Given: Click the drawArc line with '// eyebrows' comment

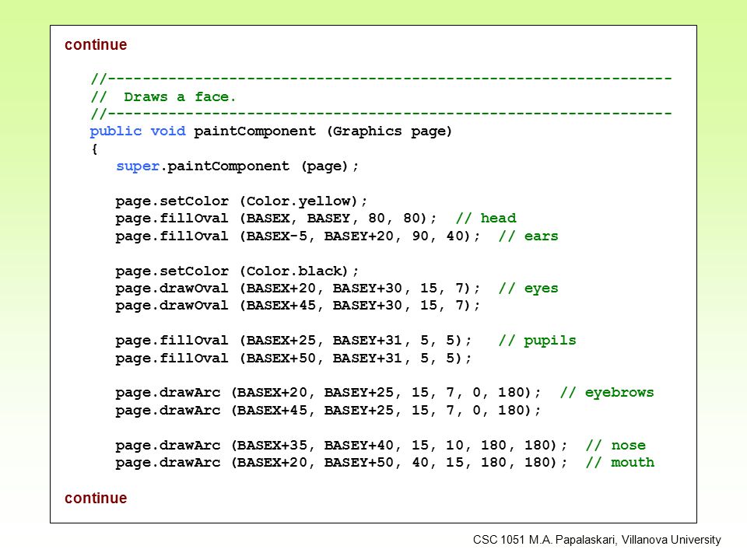Looking at the screenshot, I should (x=384, y=393).
